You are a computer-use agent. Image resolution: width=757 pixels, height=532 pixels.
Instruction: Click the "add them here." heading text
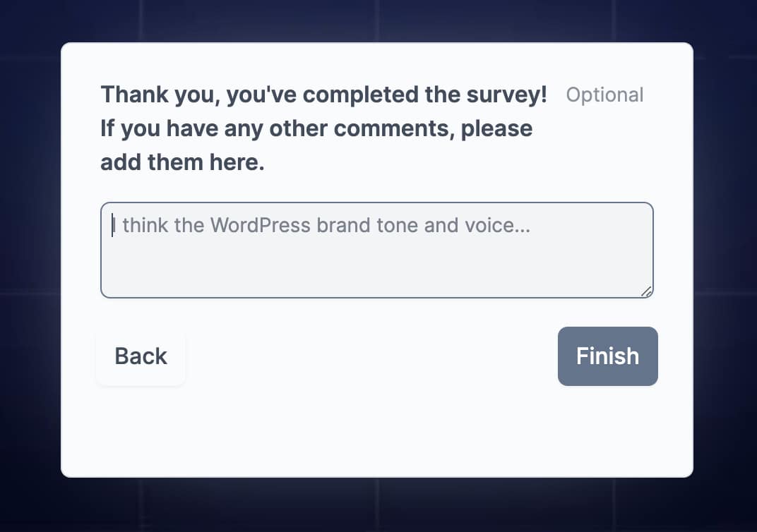pos(182,162)
